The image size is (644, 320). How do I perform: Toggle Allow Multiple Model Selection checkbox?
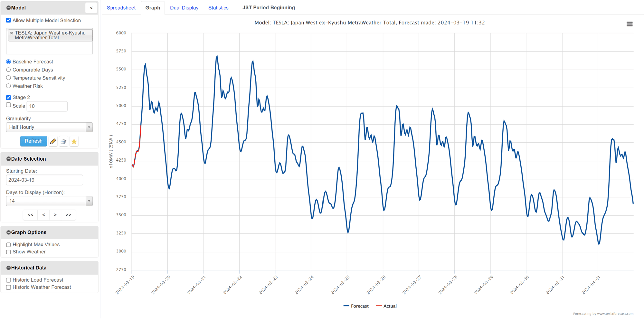8,20
